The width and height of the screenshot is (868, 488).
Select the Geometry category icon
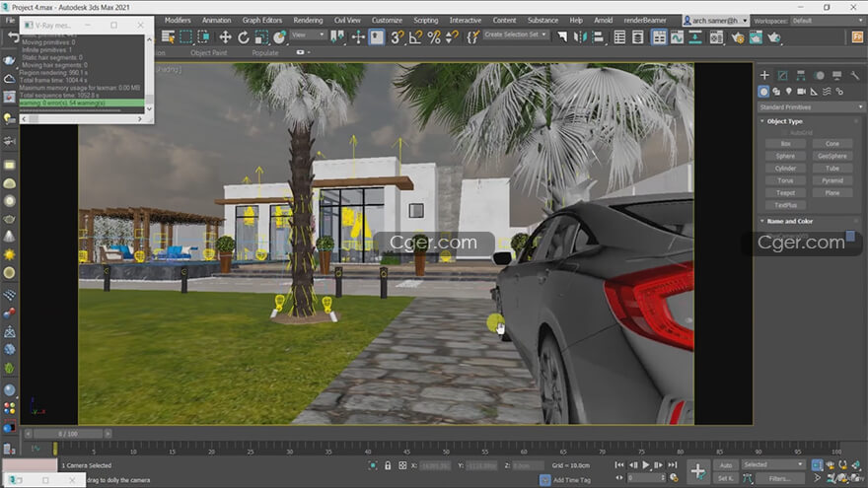[x=763, y=92]
